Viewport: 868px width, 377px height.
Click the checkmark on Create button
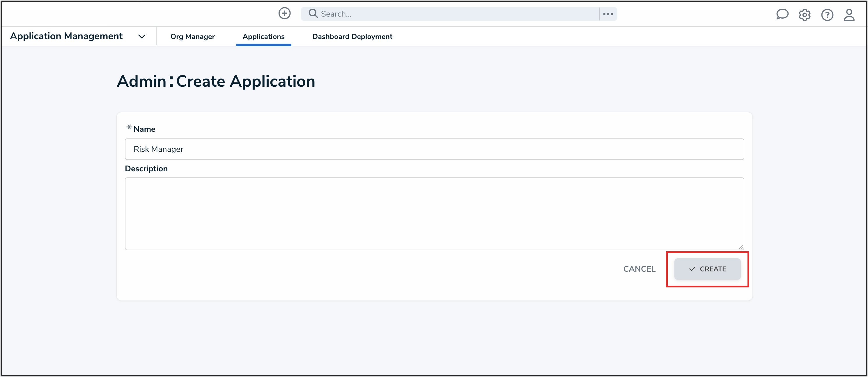(x=692, y=269)
